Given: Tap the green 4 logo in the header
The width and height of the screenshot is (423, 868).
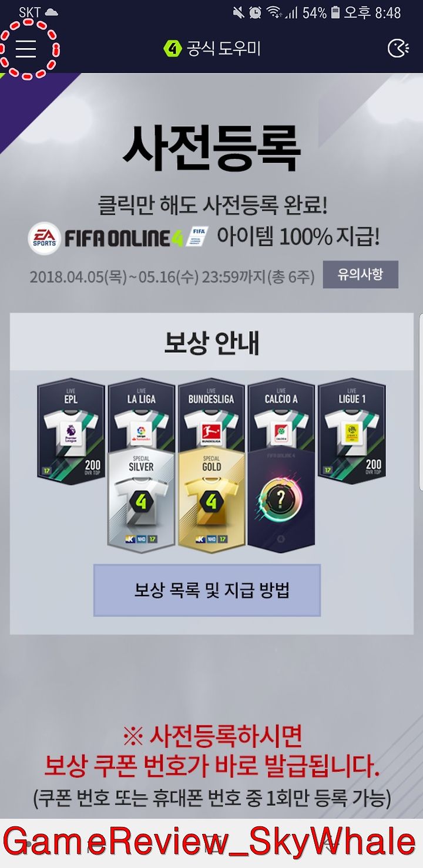Looking at the screenshot, I should click(x=172, y=49).
